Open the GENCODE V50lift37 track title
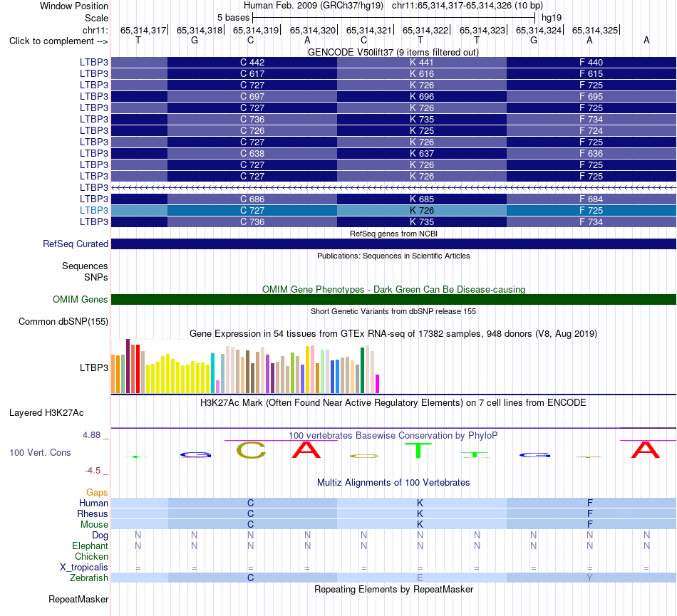This screenshot has width=677, height=616. [393, 52]
